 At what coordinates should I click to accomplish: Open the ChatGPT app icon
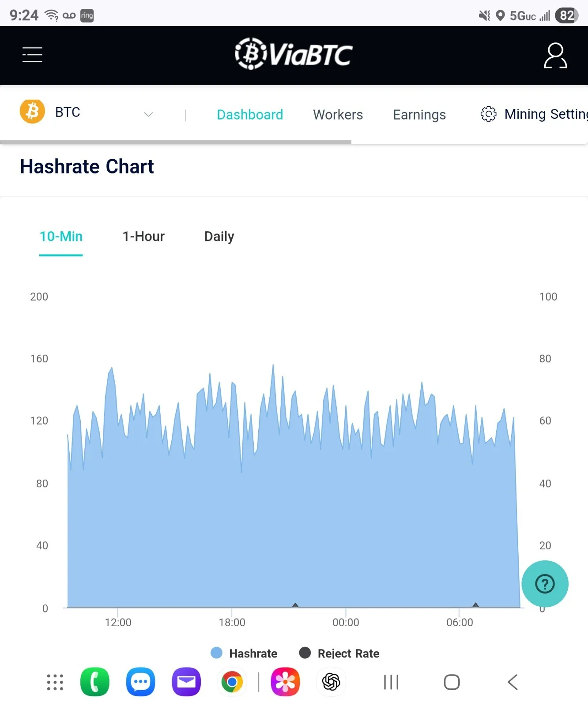click(x=331, y=682)
